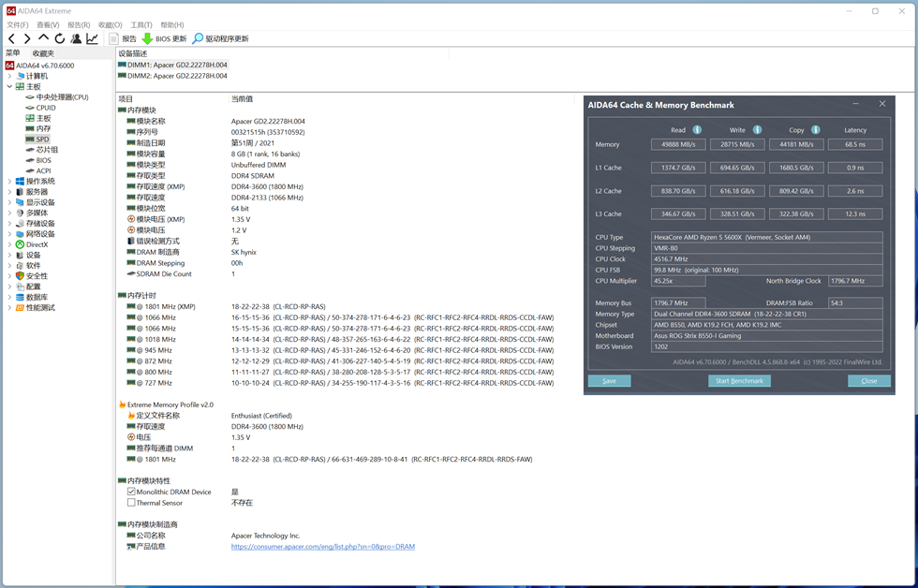The image size is (918, 588).
Task: Click the info icon next to Copy
Action: (816, 130)
